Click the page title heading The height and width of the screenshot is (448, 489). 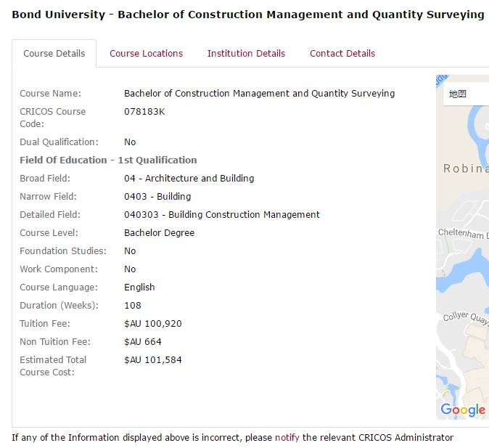tap(248, 15)
